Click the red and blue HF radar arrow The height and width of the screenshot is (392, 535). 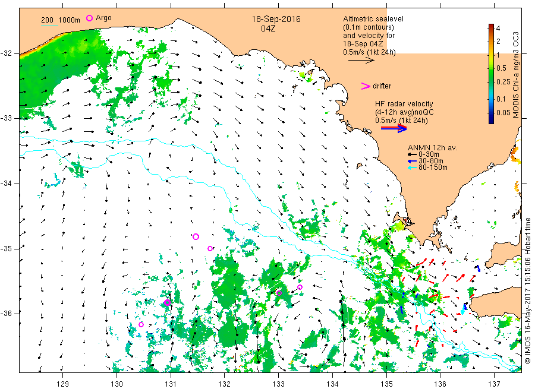pyautogui.click(x=394, y=128)
